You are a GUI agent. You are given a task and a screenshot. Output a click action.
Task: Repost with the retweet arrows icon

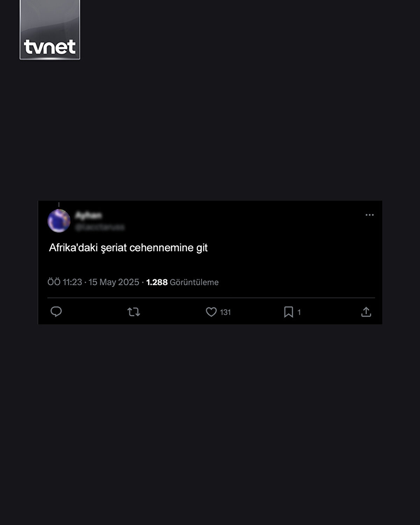point(134,312)
